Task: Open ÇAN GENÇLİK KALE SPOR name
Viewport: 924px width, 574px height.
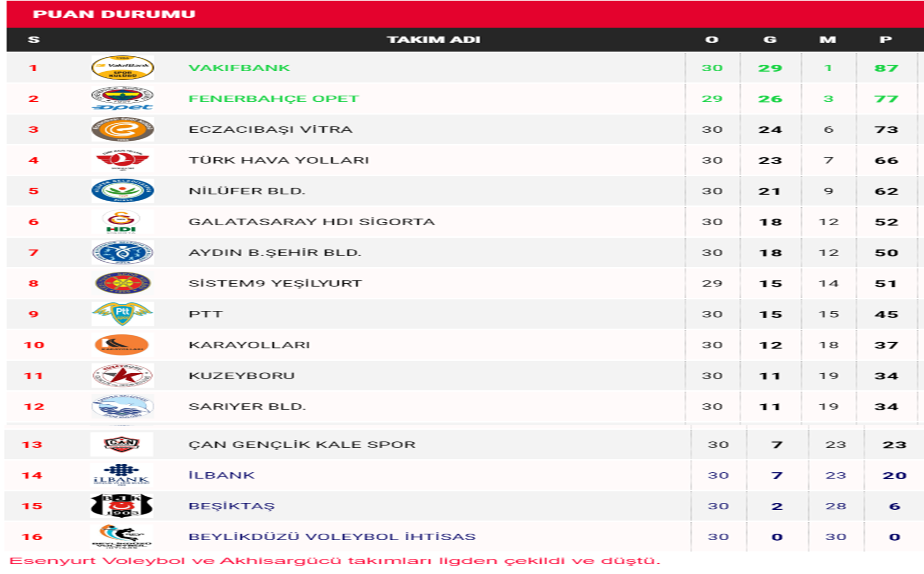Action: pyautogui.click(x=302, y=445)
